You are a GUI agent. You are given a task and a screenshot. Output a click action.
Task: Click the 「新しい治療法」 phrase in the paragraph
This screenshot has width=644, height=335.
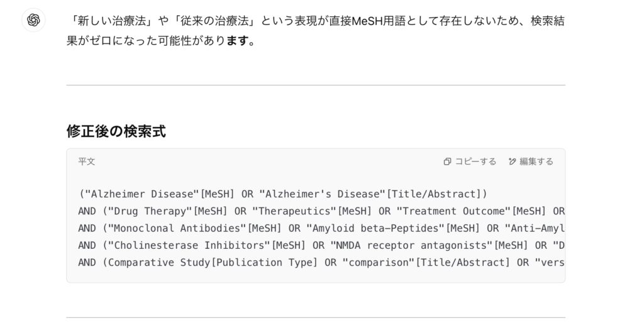pos(112,21)
